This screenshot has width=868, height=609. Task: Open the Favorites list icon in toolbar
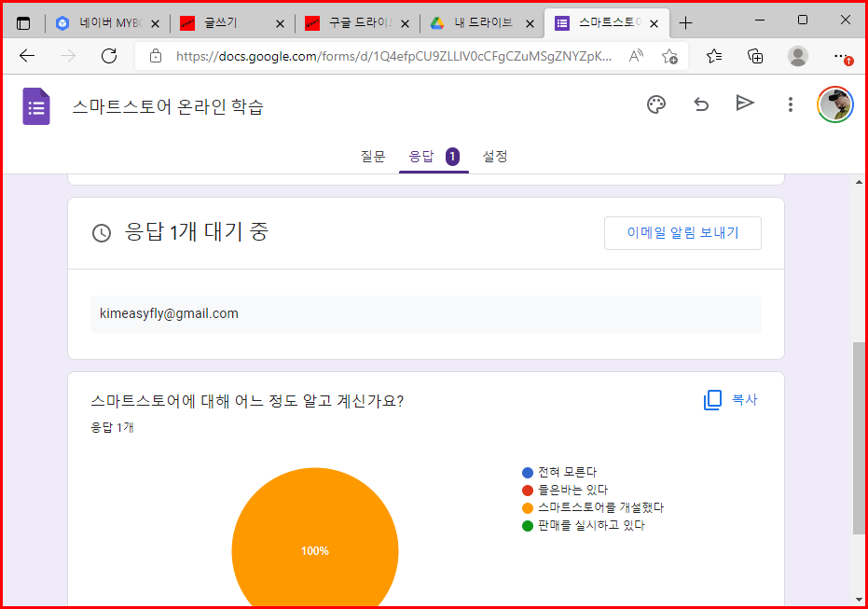[714, 56]
